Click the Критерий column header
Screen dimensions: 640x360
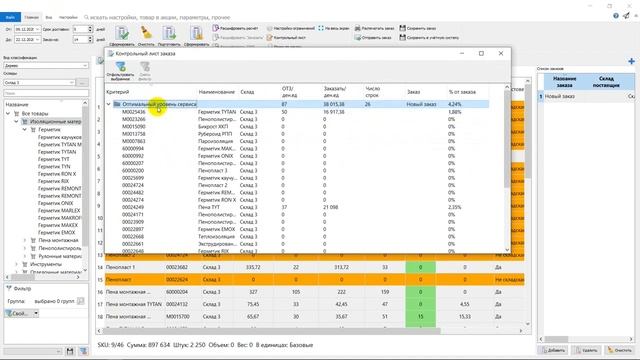[118, 92]
